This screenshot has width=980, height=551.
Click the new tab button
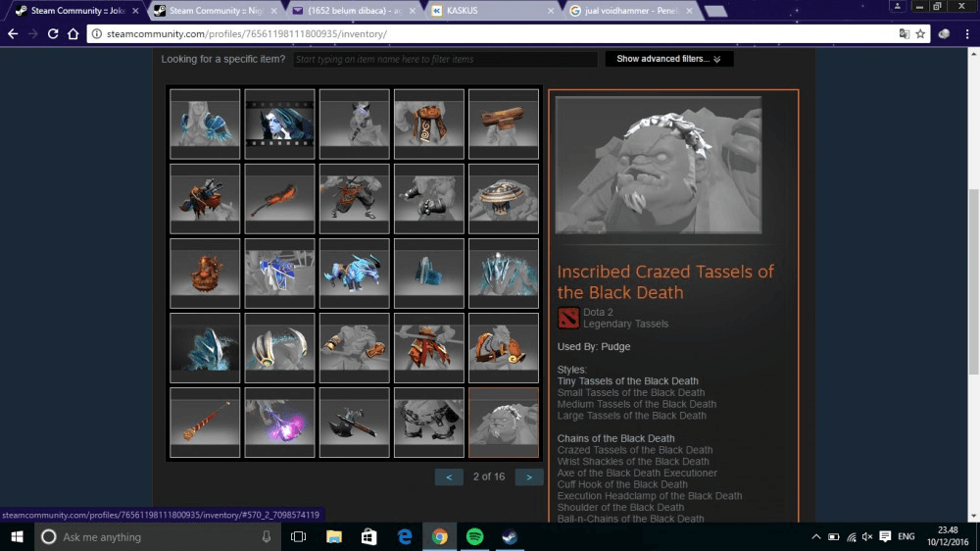tap(715, 11)
